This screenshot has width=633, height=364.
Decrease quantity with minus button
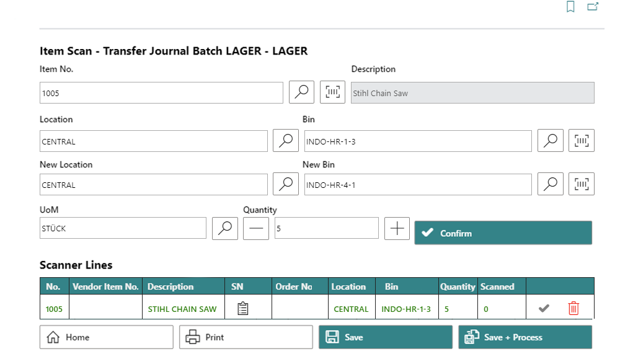pyautogui.click(x=256, y=228)
